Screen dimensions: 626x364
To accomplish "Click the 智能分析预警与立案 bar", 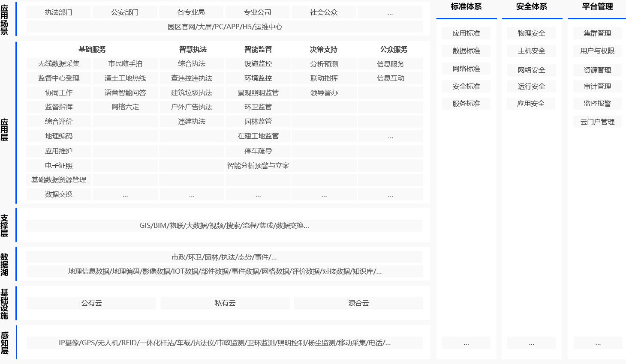I will pos(258,166).
